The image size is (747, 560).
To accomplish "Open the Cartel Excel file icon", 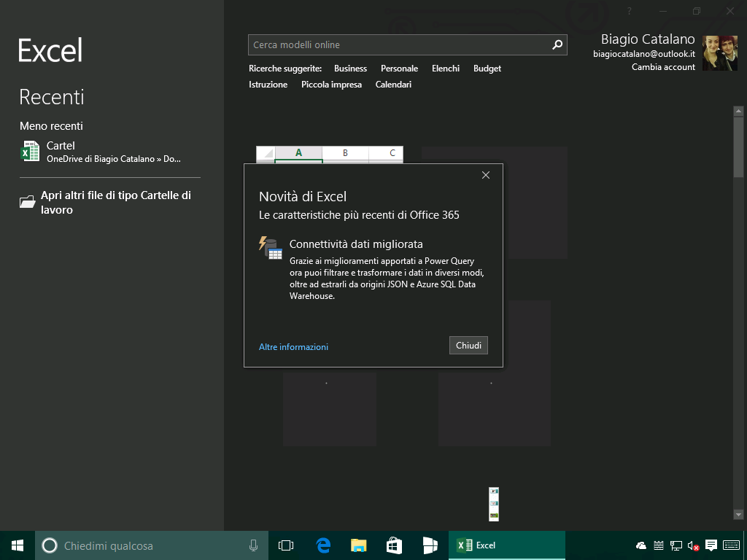I will point(30,152).
